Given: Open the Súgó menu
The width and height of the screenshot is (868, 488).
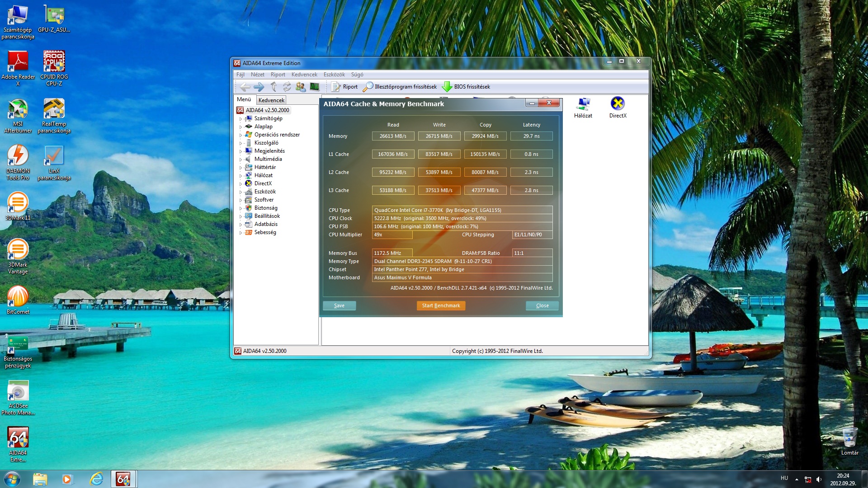Looking at the screenshot, I should 357,75.
